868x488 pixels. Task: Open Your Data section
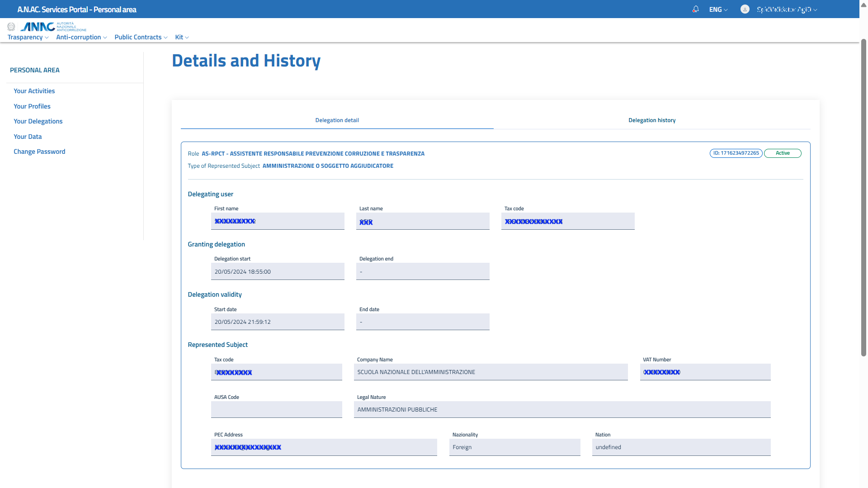[28, 137]
